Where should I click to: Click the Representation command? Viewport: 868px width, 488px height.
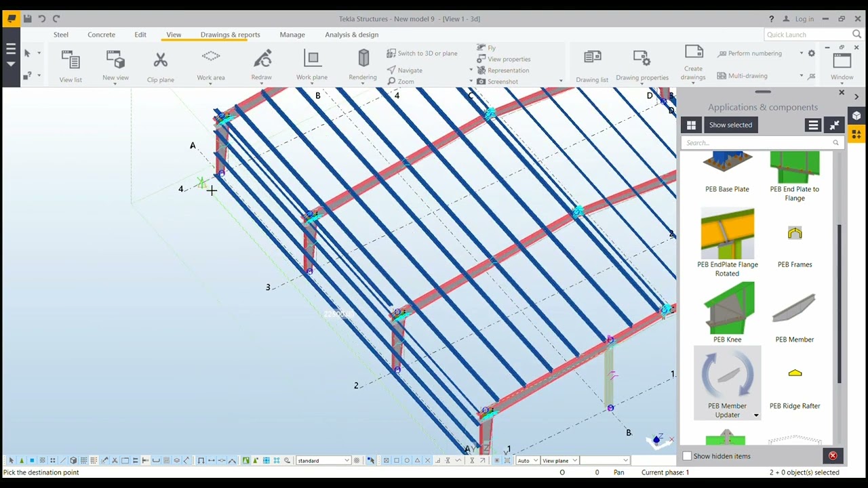point(502,70)
